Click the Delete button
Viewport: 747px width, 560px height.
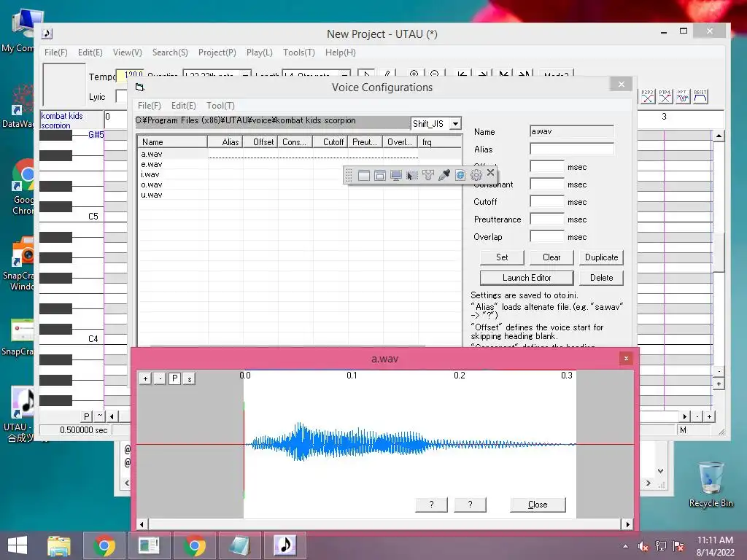pyautogui.click(x=601, y=278)
